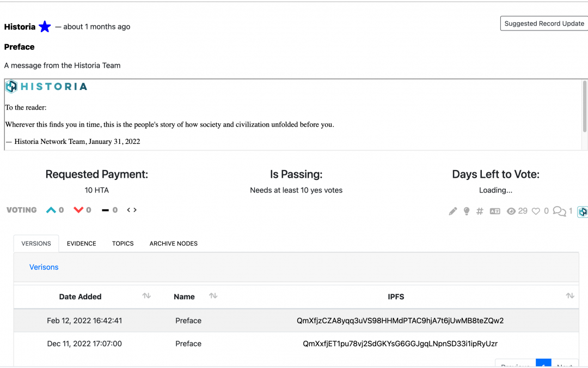Click the code brackets icon beside voting

tap(132, 210)
